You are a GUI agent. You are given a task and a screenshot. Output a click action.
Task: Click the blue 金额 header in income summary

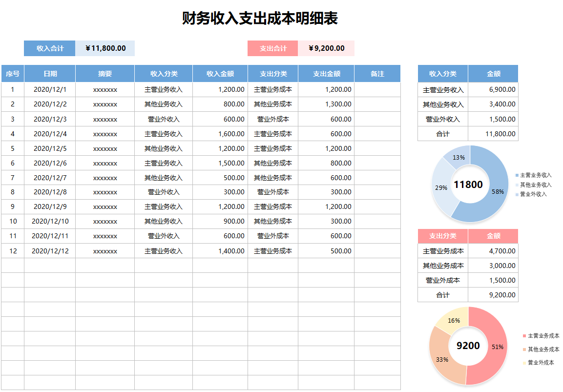(493, 74)
